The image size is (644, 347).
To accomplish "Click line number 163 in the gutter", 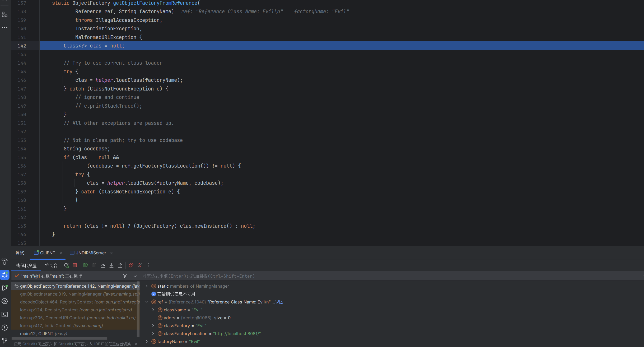I will point(22,226).
